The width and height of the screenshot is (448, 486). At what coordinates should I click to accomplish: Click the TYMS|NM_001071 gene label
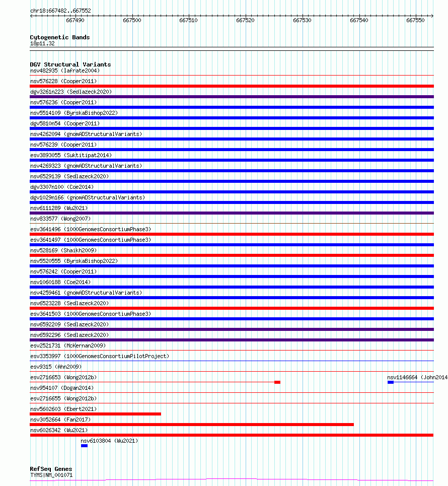51,475
